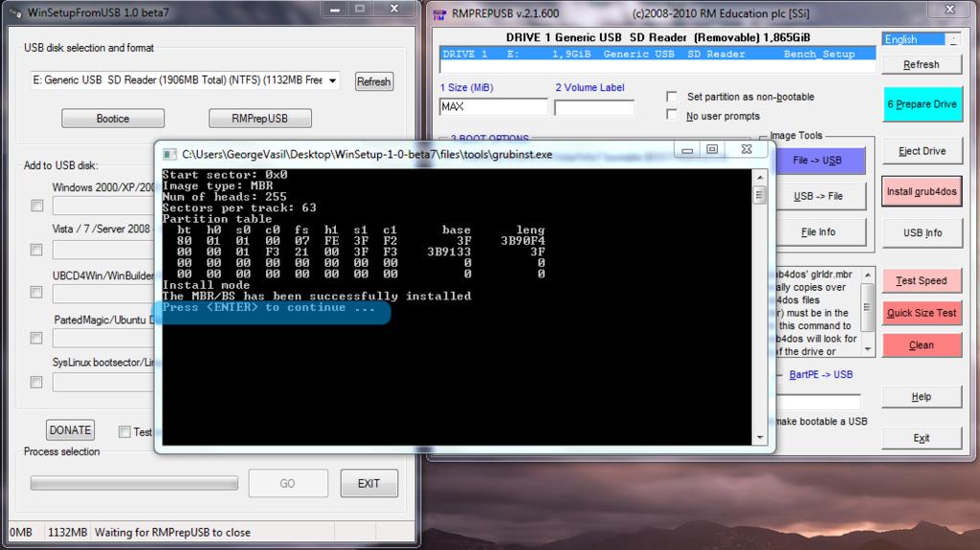The image size is (980, 550).
Task: Maximize the grubinst.exe console window
Action: [712, 149]
